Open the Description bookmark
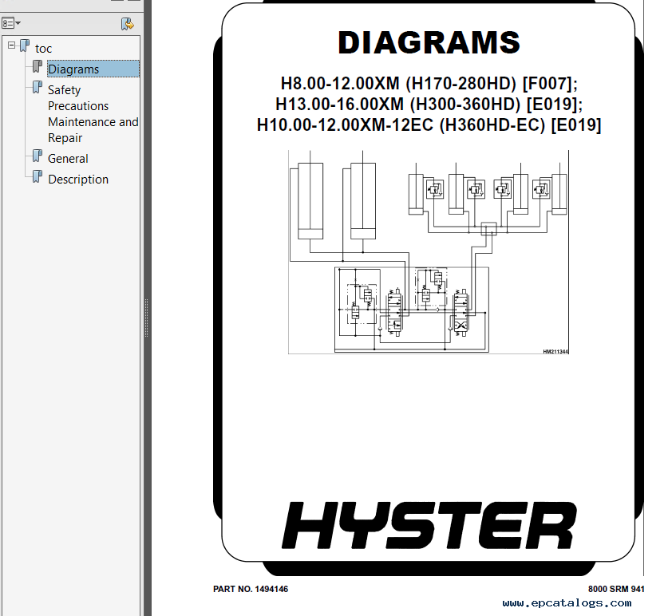 (78, 179)
